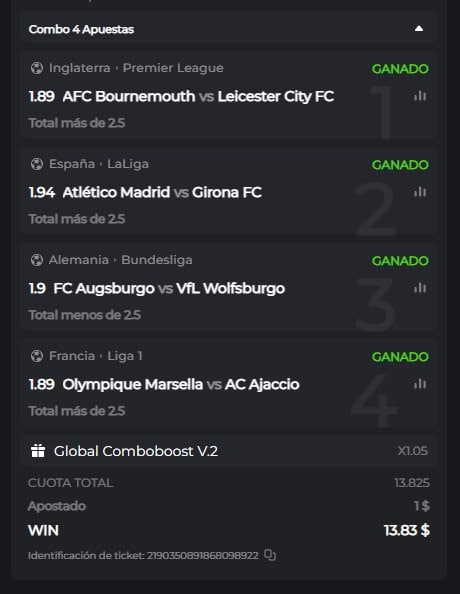This screenshot has height=594, width=460.
Task: Open Olympique Marsella vs AC Ajaccio match
Action: tap(181, 384)
